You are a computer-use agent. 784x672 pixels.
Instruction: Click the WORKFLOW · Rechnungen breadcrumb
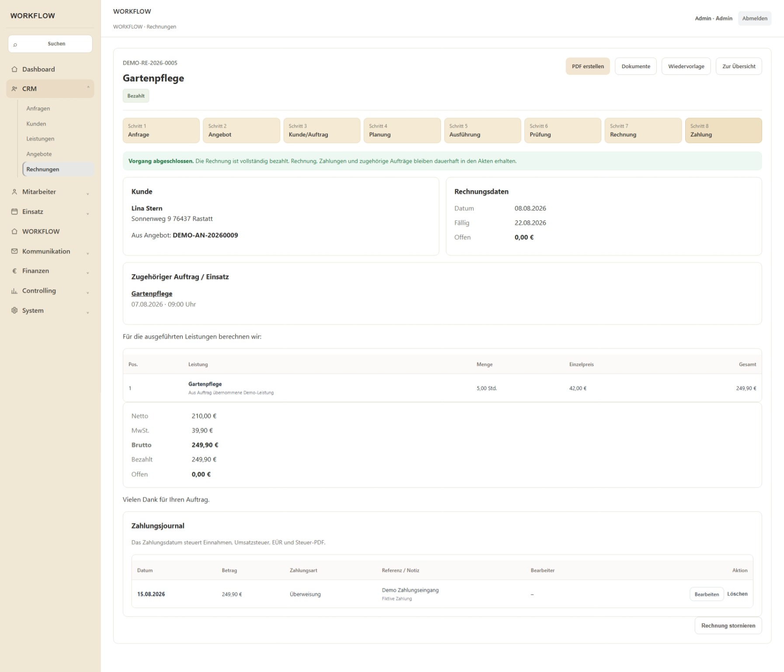(x=145, y=27)
